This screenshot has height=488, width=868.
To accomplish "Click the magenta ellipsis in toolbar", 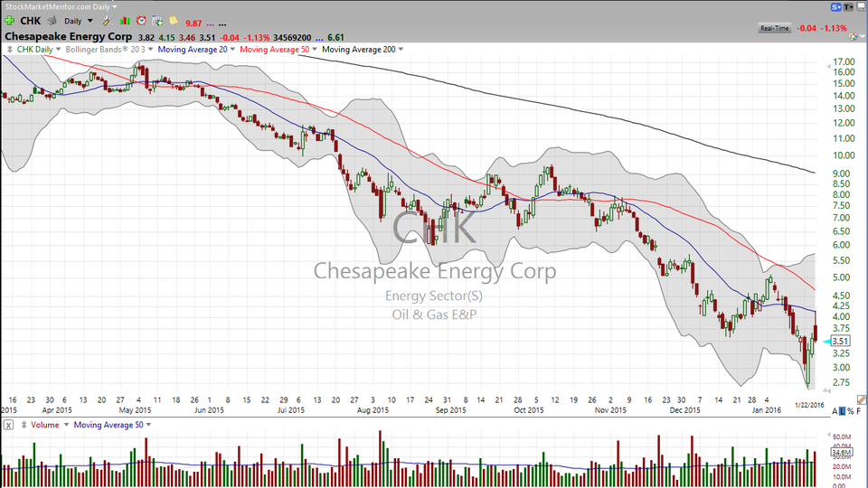I will click(210, 23).
